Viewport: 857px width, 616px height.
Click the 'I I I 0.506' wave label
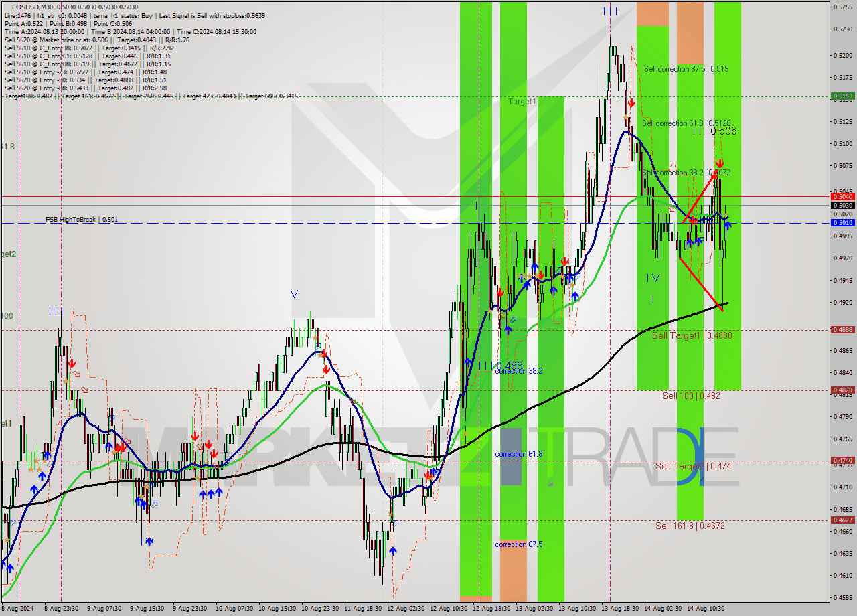pos(714,131)
